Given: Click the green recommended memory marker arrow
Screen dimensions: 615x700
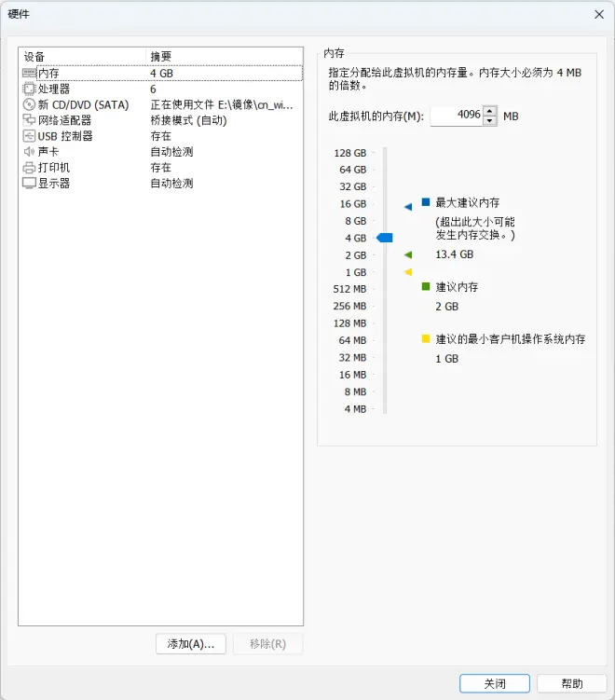Looking at the screenshot, I should pos(408,254).
